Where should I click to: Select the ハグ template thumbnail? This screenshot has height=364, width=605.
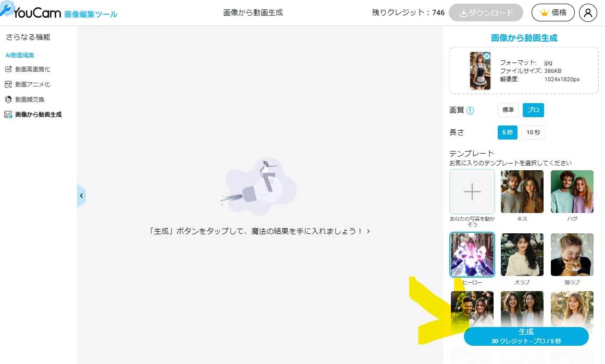[x=572, y=192]
